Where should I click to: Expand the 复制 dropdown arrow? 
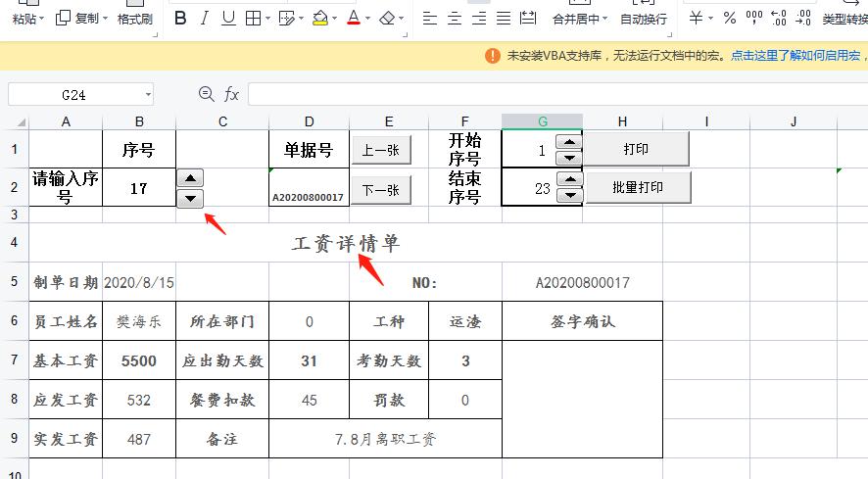coord(105,19)
